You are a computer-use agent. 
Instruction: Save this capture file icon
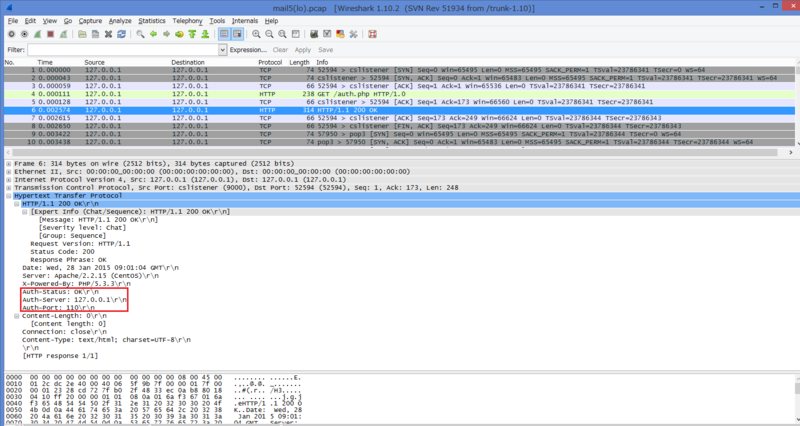[x=95, y=34]
